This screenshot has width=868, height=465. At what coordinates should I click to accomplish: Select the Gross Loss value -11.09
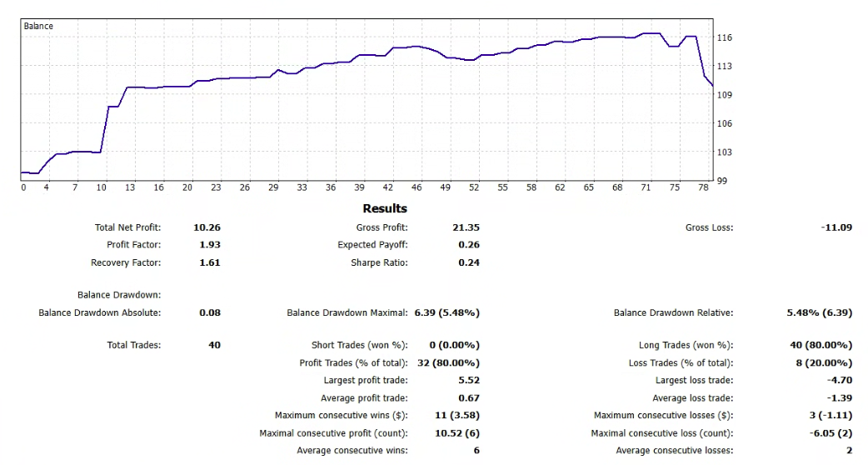point(836,227)
